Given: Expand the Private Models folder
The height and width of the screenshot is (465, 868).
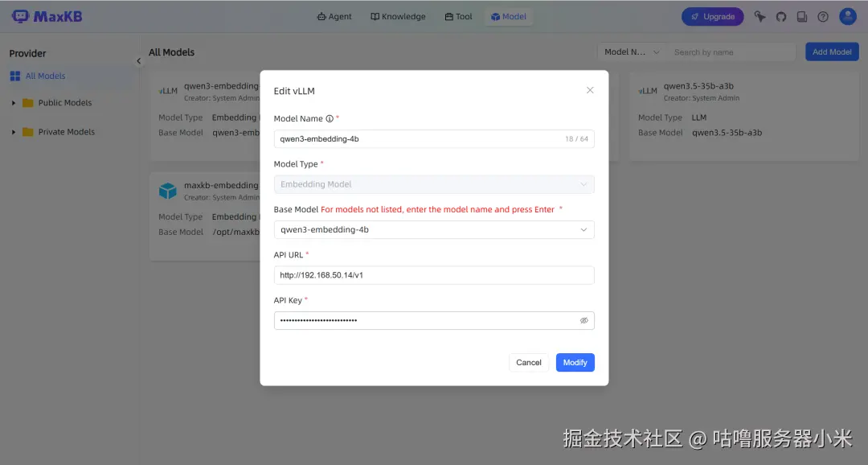Looking at the screenshot, I should (x=14, y=132).
